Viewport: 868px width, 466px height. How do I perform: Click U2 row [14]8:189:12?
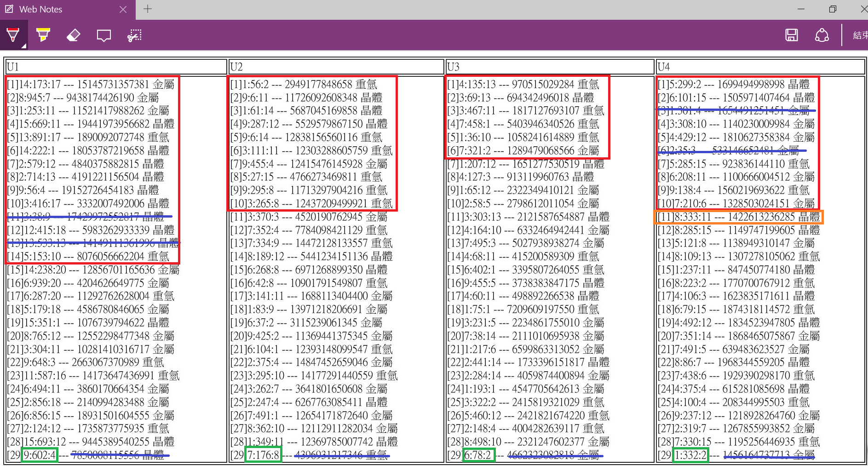point(311,257)
